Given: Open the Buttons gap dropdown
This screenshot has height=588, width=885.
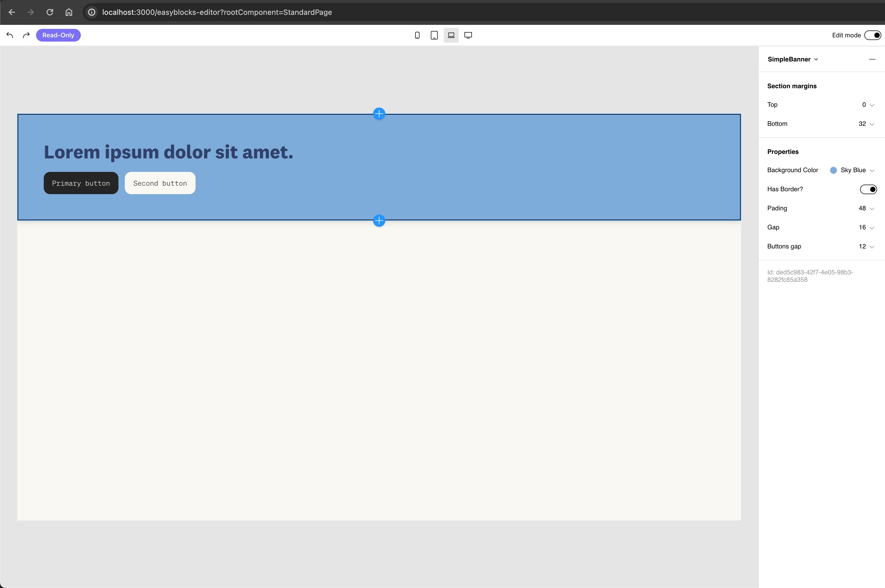Looking at the screenshot, I should (x=866, y=247).
